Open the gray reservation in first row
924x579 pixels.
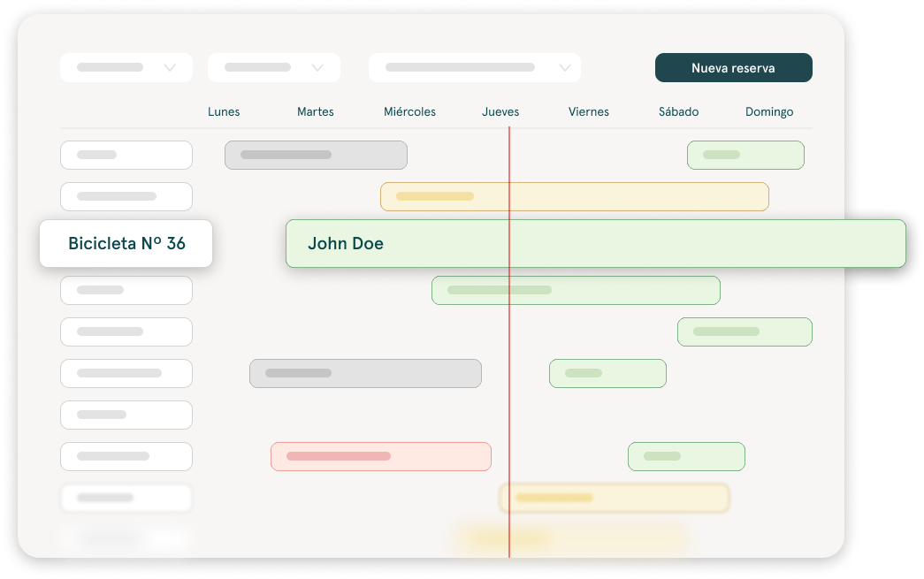coord(316,155)
